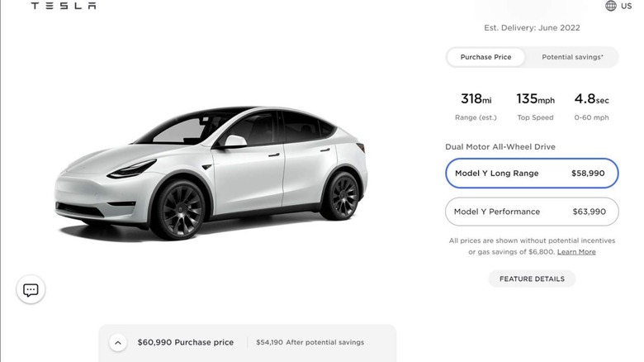Click the $54,190 after potential savings text
The image size is (644, 362).
pos(310,342)
